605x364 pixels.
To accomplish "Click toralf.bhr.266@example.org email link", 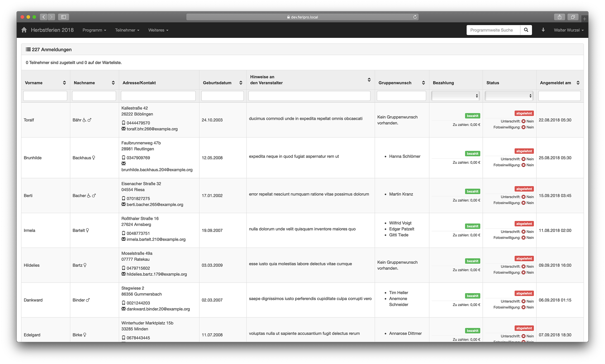I will 152,129.
